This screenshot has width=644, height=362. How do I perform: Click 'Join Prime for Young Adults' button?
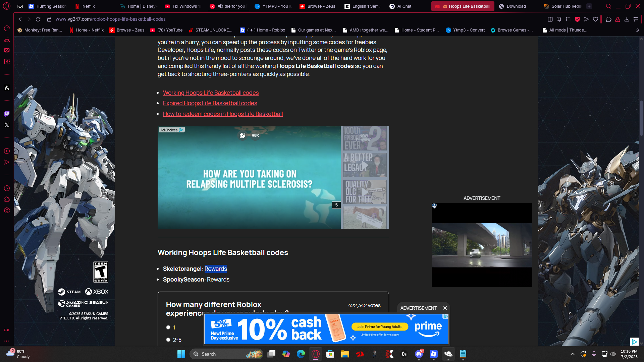coord(380,327)
